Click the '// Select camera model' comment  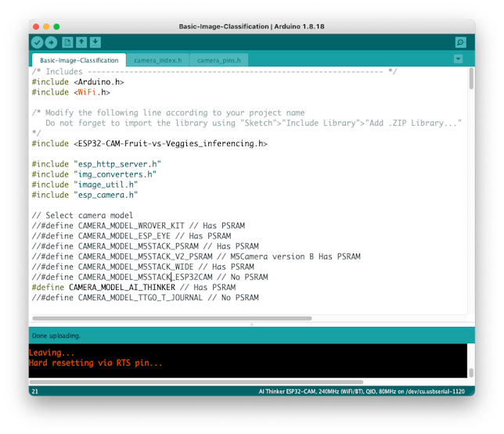click(82, 216)
